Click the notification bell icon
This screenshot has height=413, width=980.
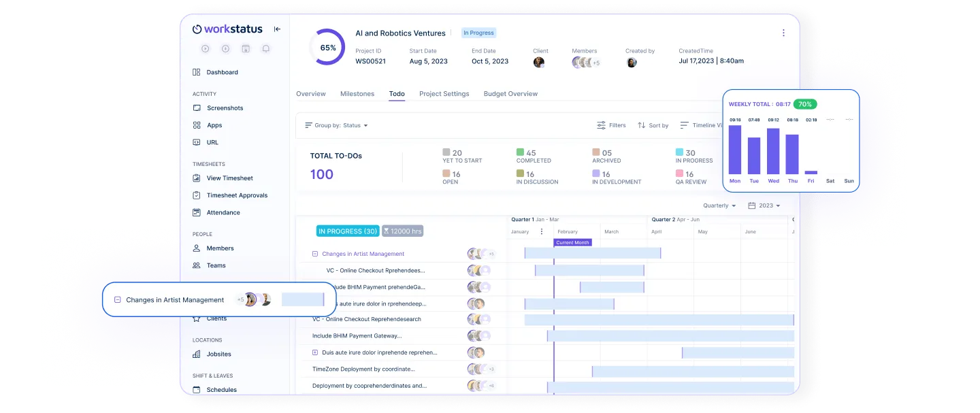tap(266, 49)
